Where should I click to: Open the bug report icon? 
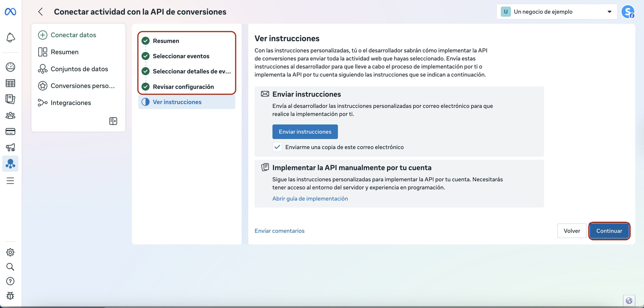[x=10, y=295]
